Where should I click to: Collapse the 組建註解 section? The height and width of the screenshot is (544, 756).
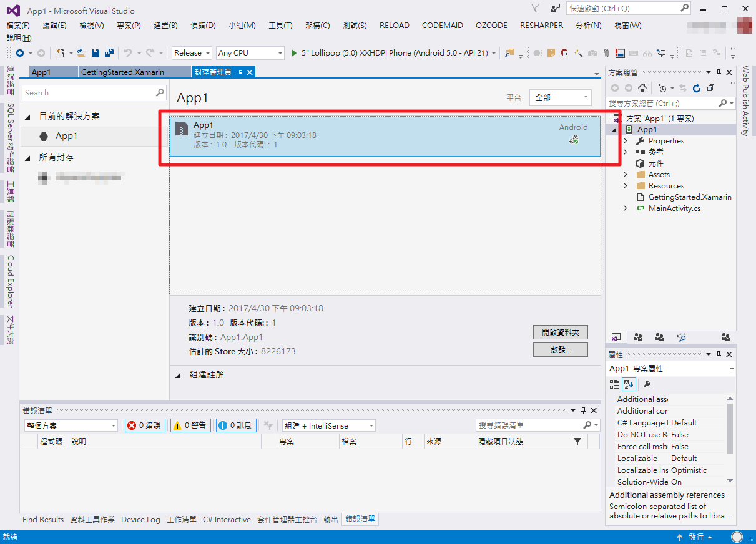(178, 375)
